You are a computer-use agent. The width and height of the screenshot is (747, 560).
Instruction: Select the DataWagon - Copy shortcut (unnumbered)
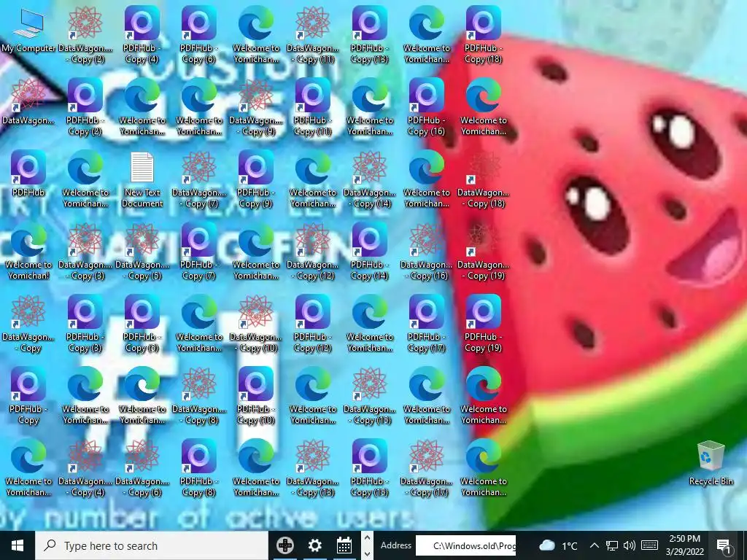click(x=28, y=324)
